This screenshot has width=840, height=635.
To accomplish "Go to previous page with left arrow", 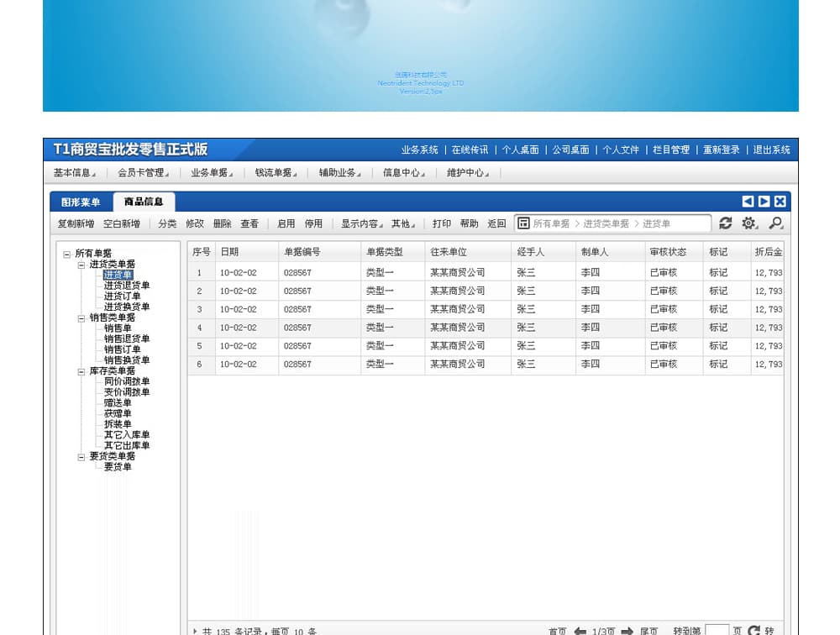I will 580,631.
